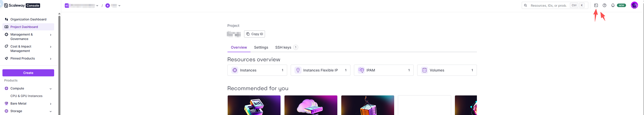This screenshot has height=115, width=644.
Task: Open the terminal console icon in header
Action: [596, 6]
